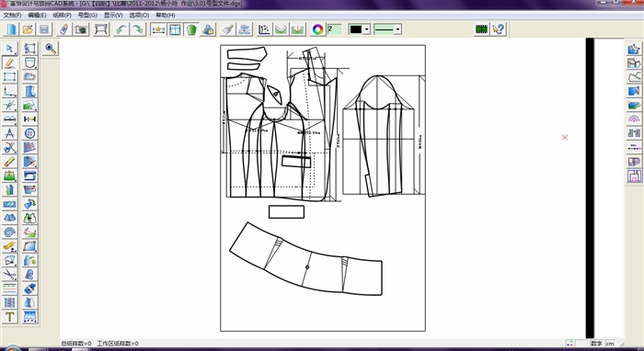The image size is (644, 351).
Task: Select the button circle tool
Action: point(30,133)
